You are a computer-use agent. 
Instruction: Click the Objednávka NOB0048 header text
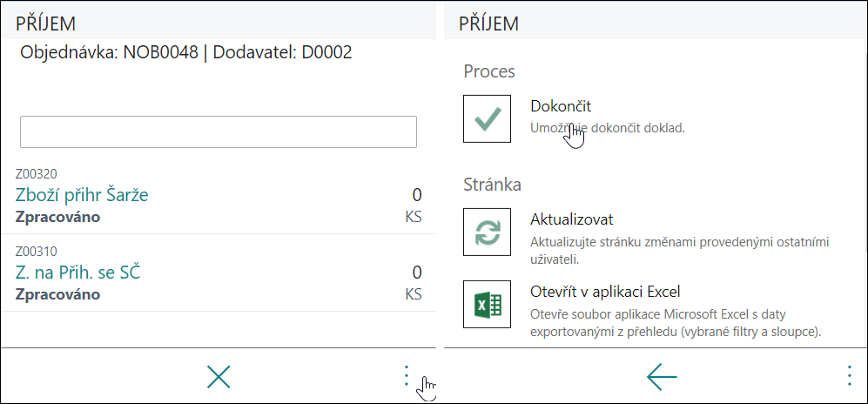pos(109,53)
